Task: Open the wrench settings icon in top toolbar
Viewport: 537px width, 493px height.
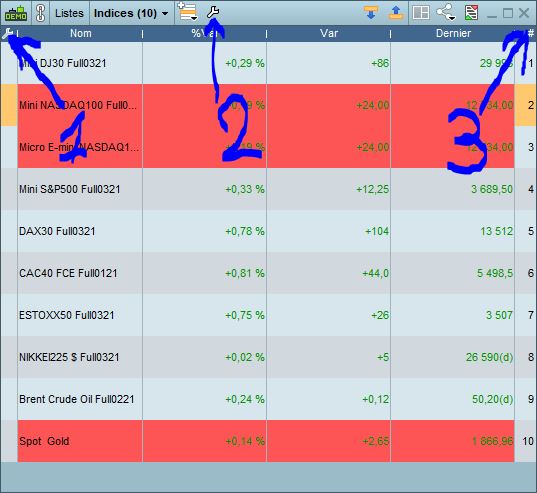Action: [213, 12]
